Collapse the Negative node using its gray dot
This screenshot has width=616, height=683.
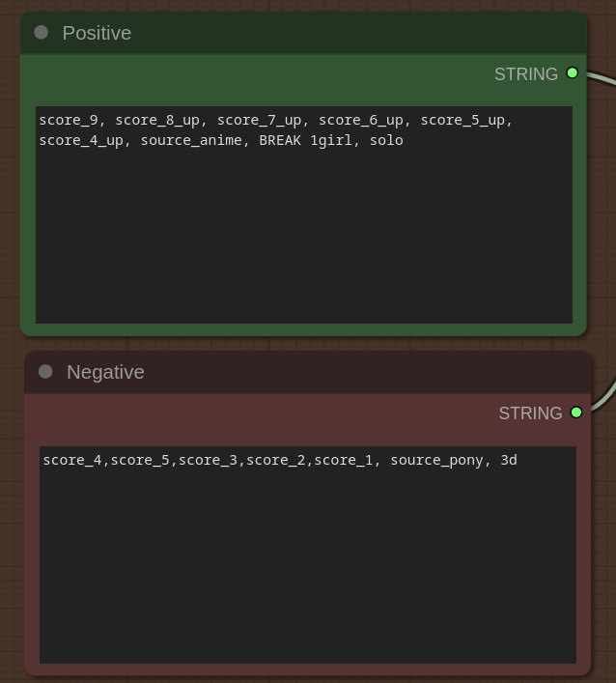45,372
